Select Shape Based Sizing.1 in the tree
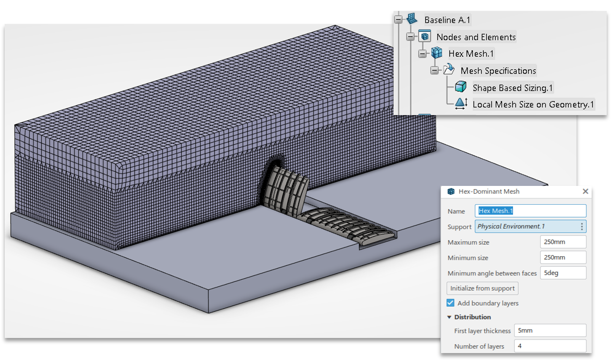Image resolution: width=613 pixels, height=364 pixels. click(513, 86)
